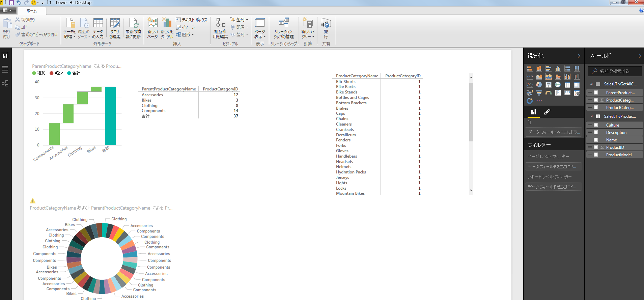Select the line chart visual icon

point(529,77)
